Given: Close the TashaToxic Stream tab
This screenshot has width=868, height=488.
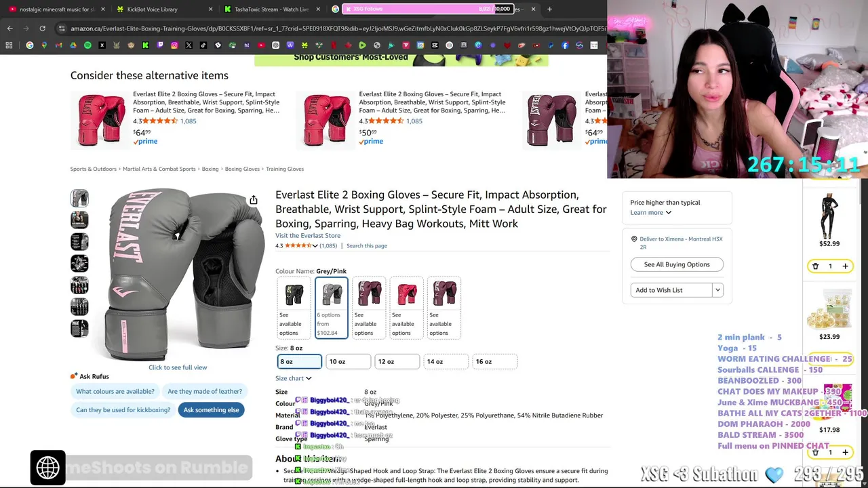Looking at the screenshot, I should click(317, 9).
